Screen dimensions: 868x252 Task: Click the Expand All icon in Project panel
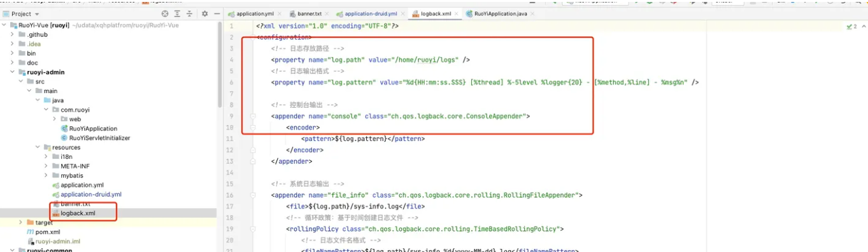point(178,13)
